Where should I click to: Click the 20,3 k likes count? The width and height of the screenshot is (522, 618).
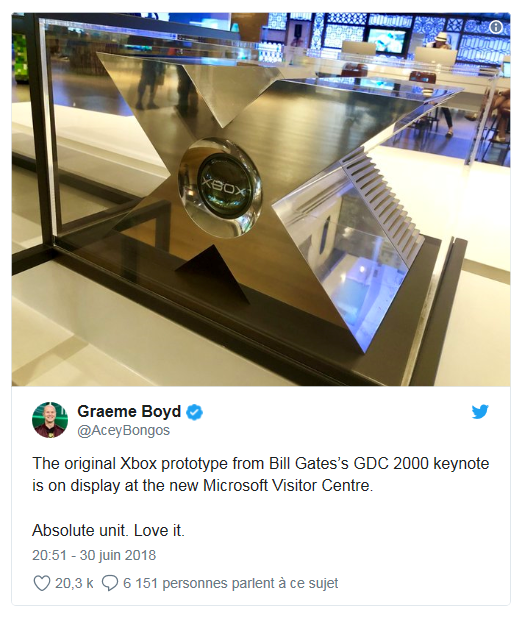pyautogui.click(x=74, y=583)
